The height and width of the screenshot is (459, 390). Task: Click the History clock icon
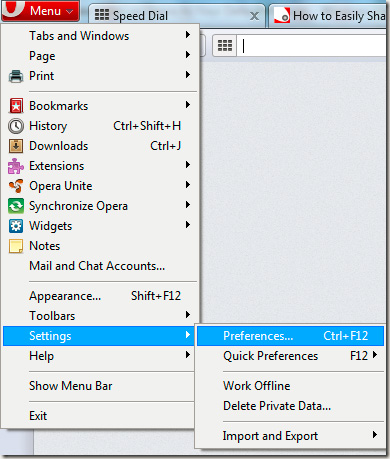coord(16,126)
